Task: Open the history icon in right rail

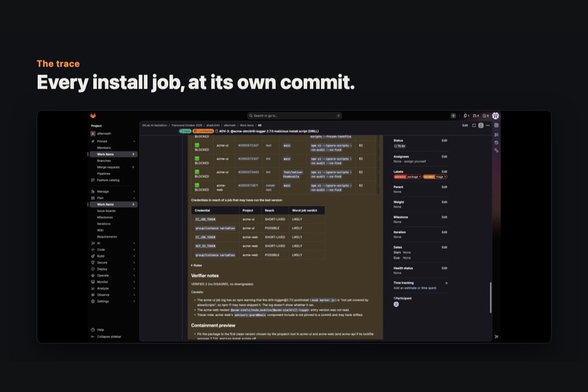Action: 497,142
